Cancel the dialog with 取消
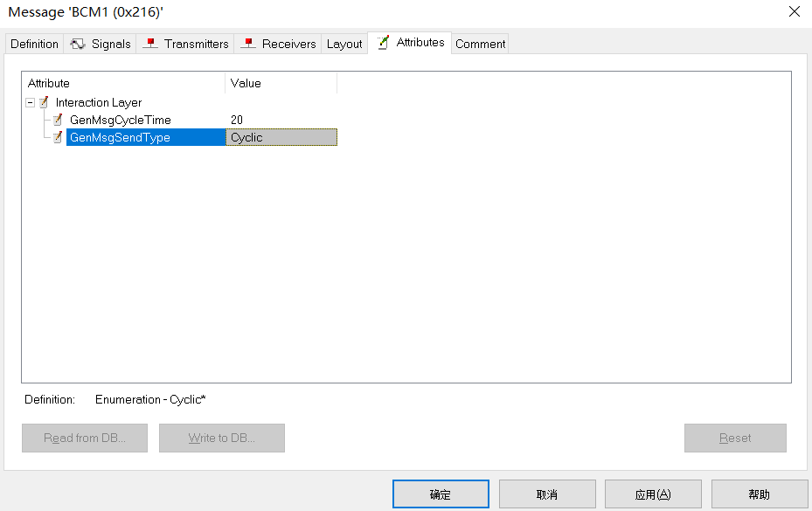The width and height of the screenshot is (812, 511). [547, 493]
